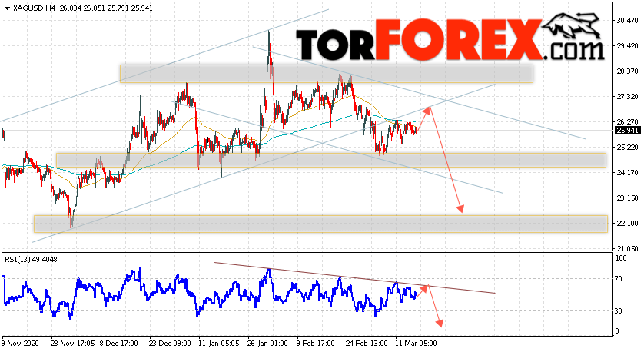Image resolution: width=644 pixels, height=352 pixels.
Task: Click the 11 Mar 05:00 time marker
Action: tap(416, 343)
